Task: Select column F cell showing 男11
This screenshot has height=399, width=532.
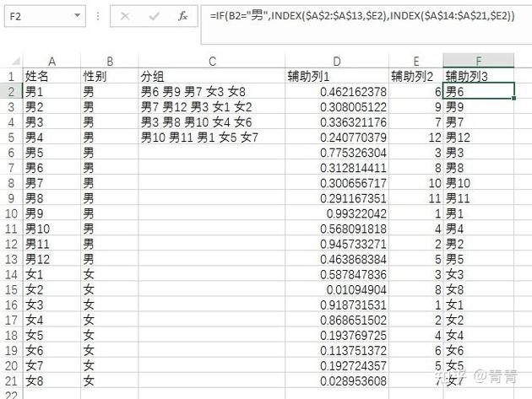Action: pyautogui.click(x=479, y=198)
